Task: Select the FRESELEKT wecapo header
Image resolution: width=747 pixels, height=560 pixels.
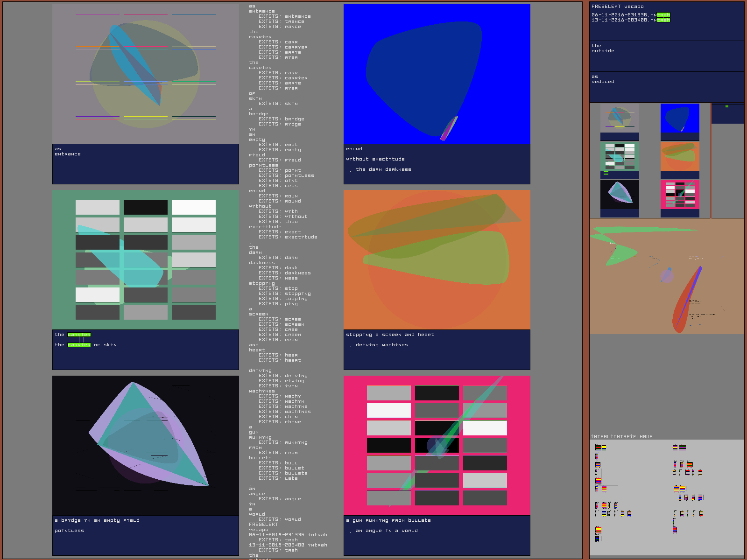Action: [617, 7]
